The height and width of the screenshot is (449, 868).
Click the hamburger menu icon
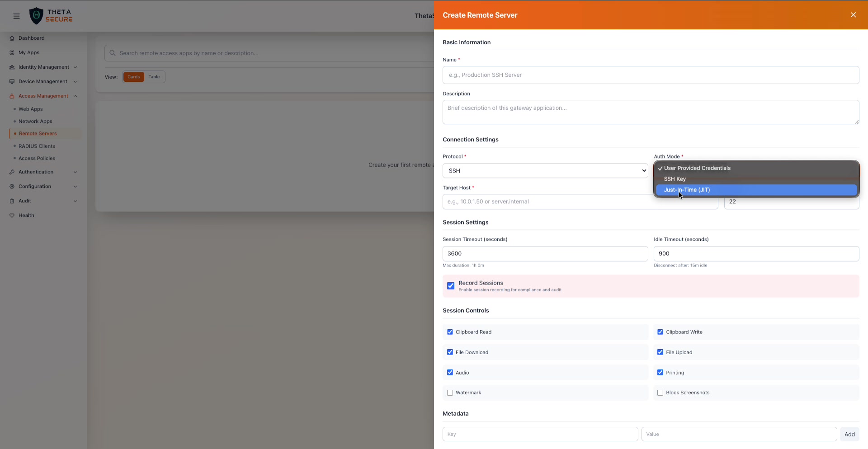16,16
